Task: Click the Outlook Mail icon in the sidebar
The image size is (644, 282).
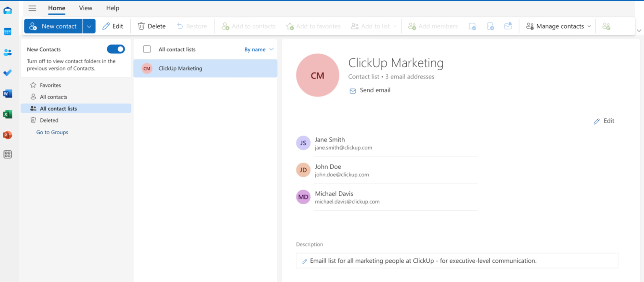Action: point(8,10)
